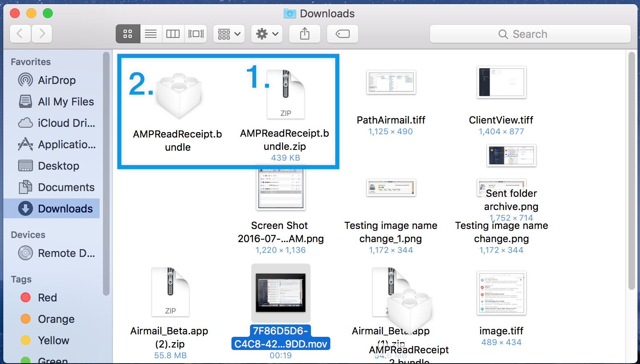Switch to column view in the toolbar
Image resolution: width=640 pixels, height=364 pixels.
pos(173,34)
